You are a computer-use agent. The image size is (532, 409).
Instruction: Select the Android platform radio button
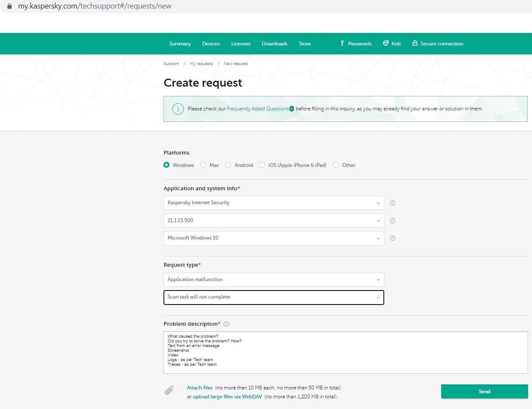pos(228,165)
